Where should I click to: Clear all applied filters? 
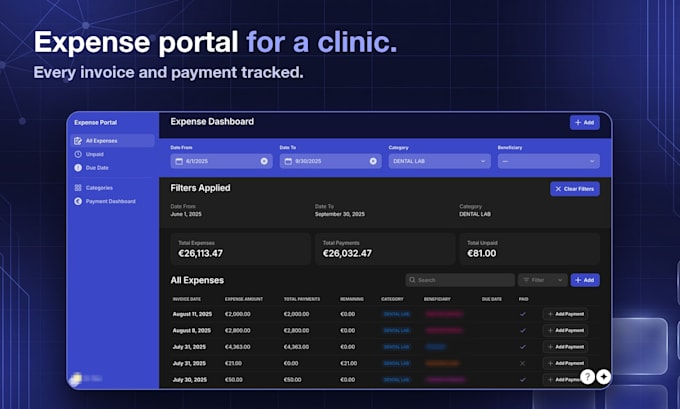(575, 189)
